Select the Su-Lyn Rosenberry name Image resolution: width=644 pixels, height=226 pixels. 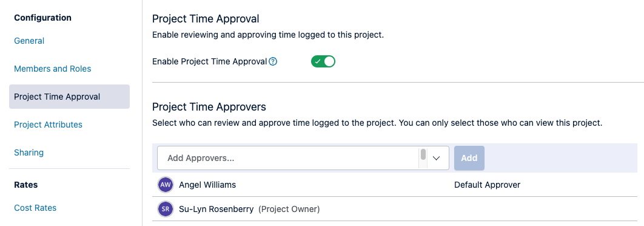click(216, 209)
